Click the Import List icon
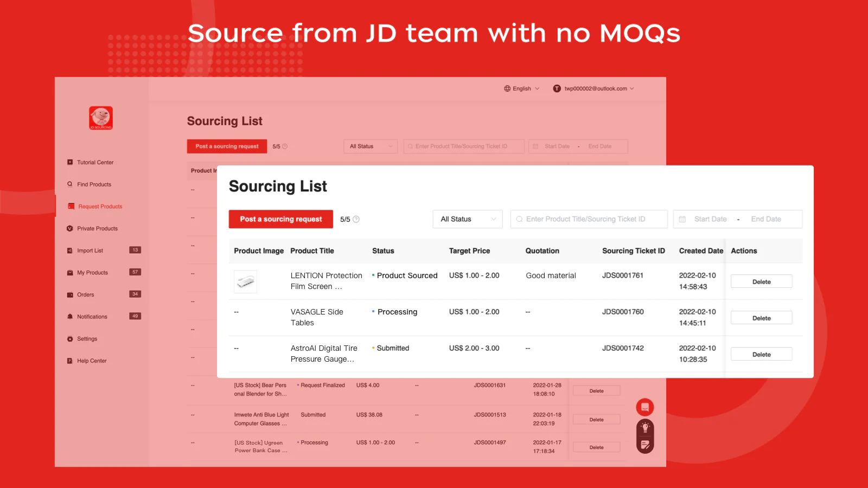 70,251
